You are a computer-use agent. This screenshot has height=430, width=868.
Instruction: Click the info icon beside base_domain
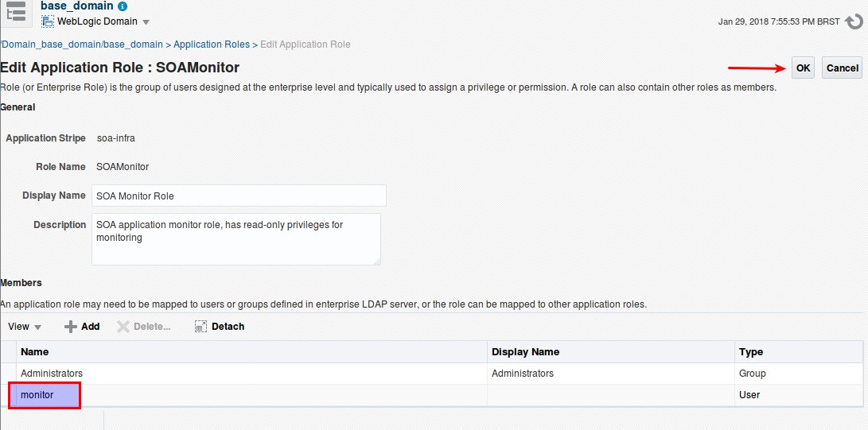[123, 6]
